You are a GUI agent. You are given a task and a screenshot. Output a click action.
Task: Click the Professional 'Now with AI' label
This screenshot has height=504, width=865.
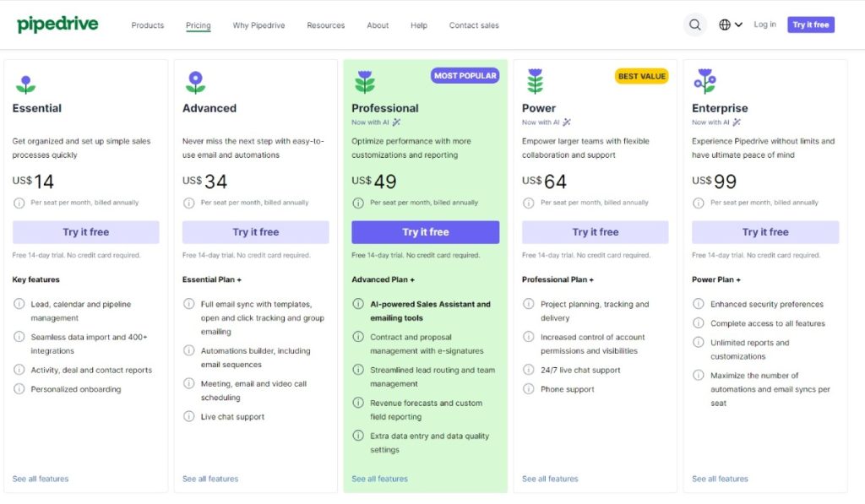click(x=376, y=122)
